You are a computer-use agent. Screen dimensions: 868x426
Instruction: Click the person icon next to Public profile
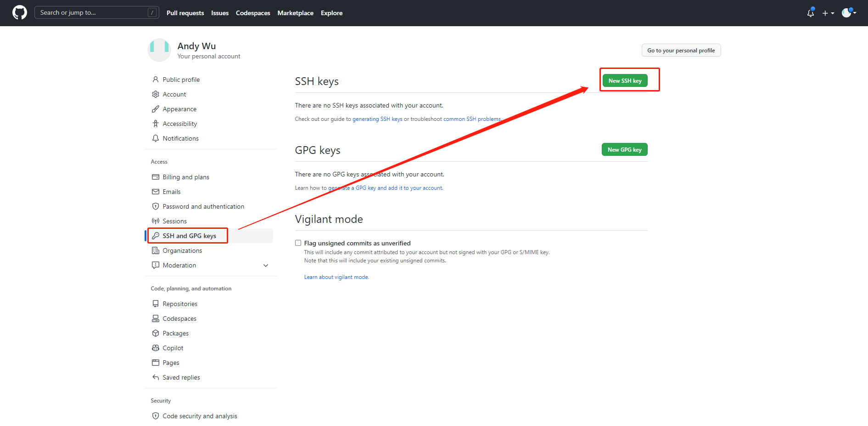pyautogui.click(x=156, y=80)
